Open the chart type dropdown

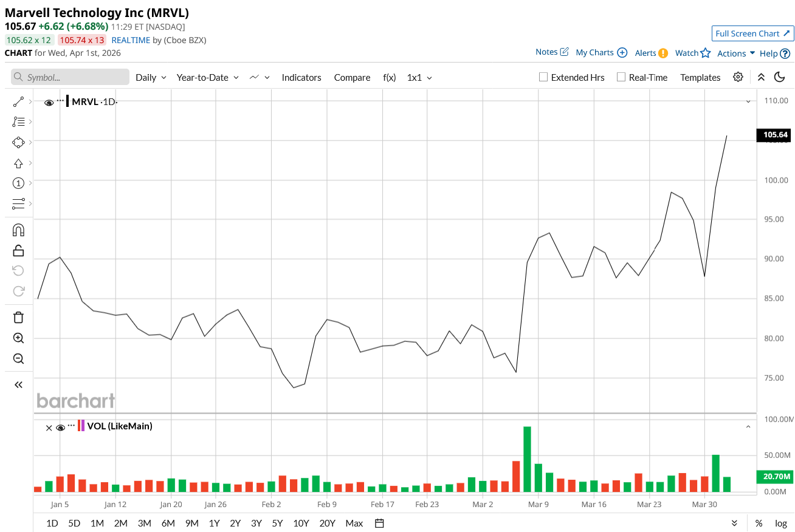(x=258, y=77)
